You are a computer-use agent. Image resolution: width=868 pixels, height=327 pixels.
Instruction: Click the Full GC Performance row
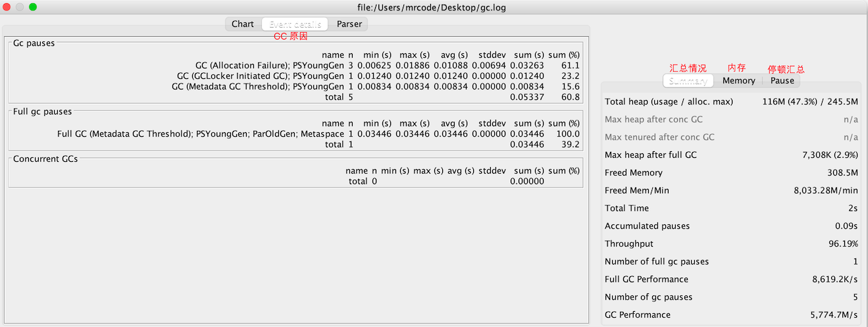(730, 279)
